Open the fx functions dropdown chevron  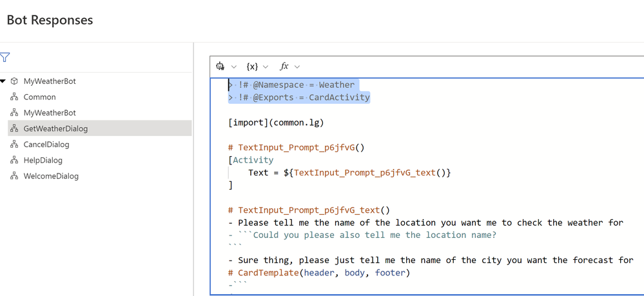pos(297,66)
